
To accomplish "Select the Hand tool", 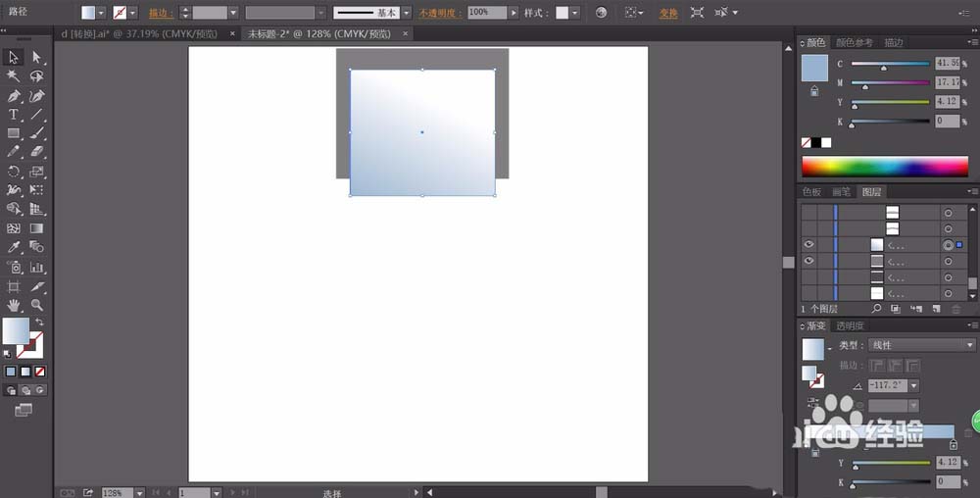I will point(13,306).
